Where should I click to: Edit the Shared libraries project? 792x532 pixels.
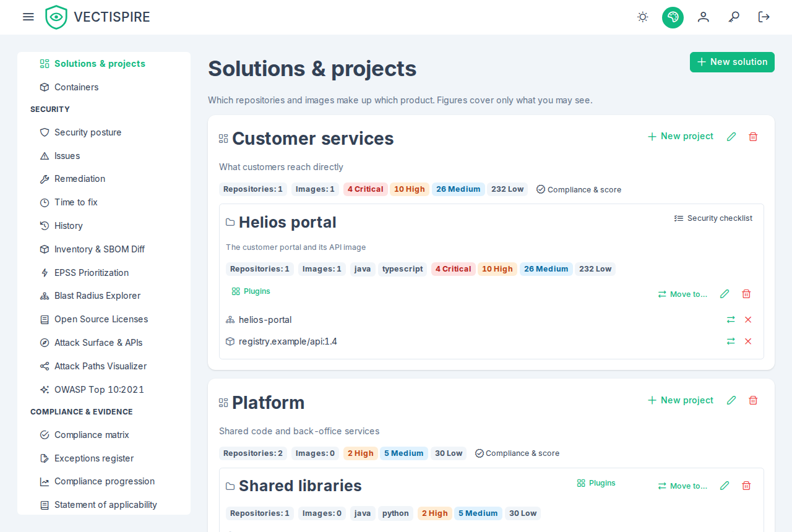coord(725,486)
